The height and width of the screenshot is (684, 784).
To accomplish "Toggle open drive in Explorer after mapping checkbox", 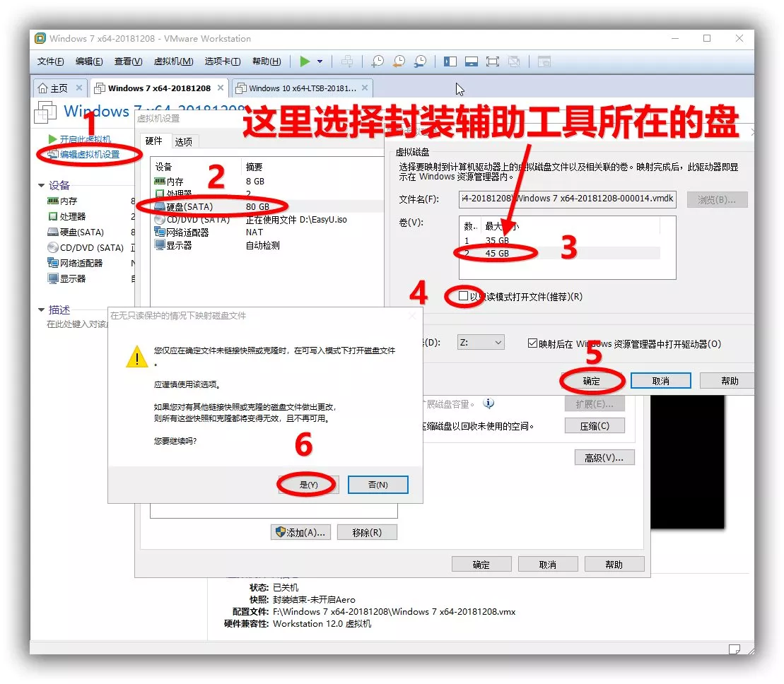I will [x=532, y=343].
